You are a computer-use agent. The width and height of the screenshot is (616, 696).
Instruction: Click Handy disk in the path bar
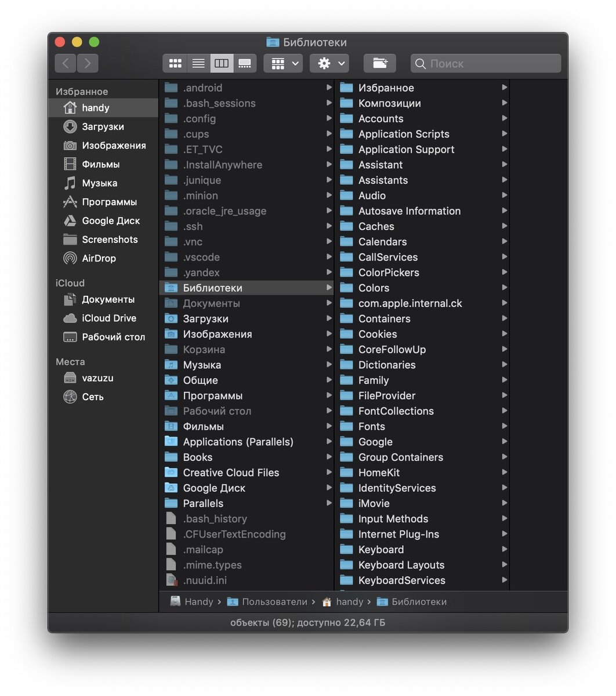(192, 601)
